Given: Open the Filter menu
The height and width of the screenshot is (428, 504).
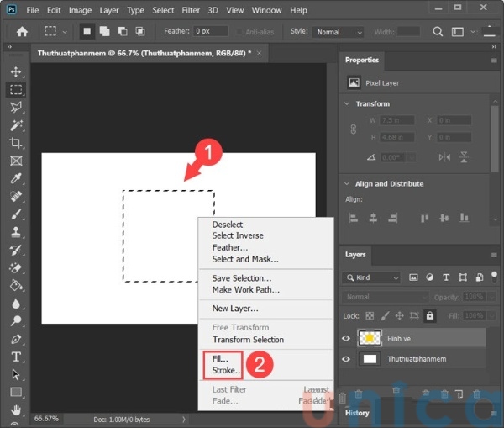Looking at the screenshot, I should point(191,10).
